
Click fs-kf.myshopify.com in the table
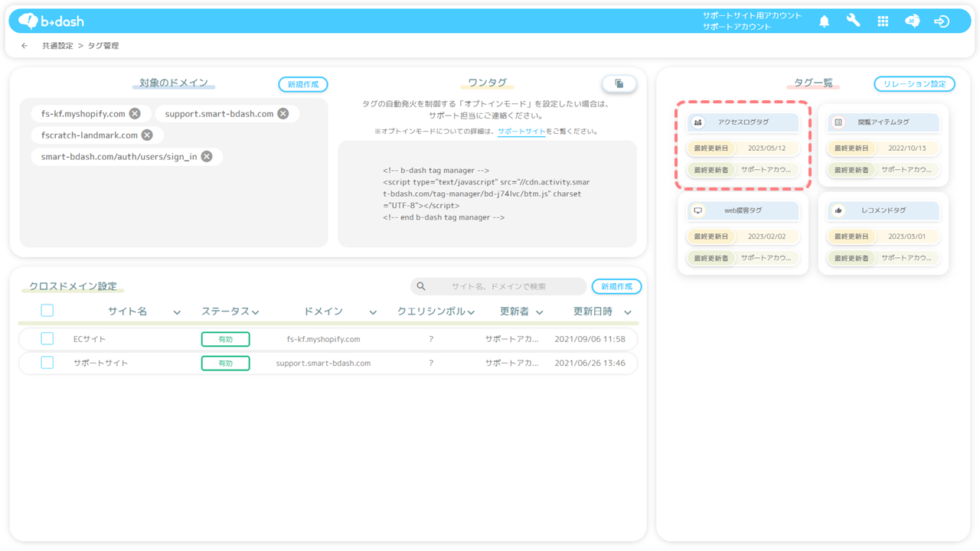pyautogui.click(x=323, y=339)
